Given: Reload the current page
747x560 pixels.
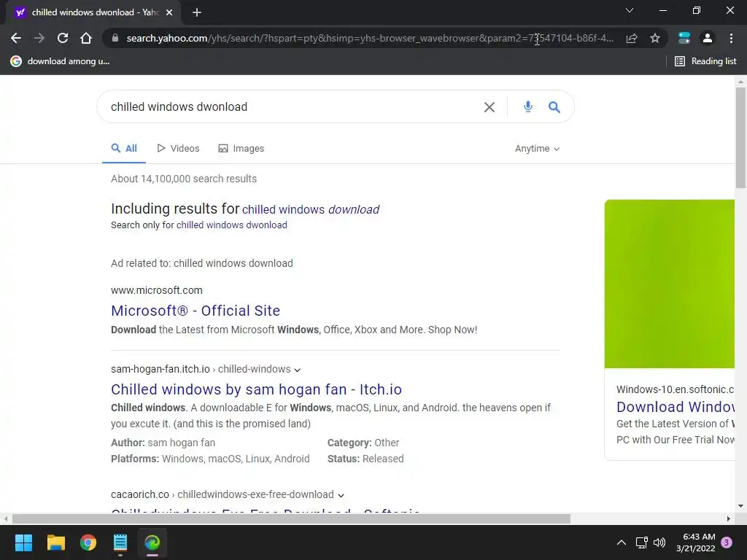Looking at the screenshot, I should [x=63, y=38].
